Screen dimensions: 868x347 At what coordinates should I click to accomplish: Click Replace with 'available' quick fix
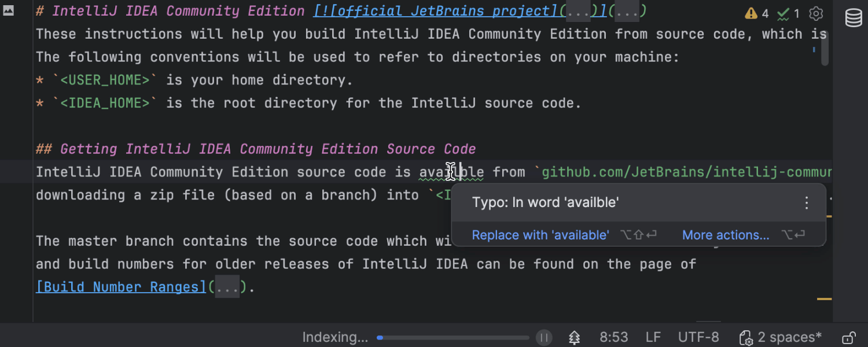coord(540,235)
